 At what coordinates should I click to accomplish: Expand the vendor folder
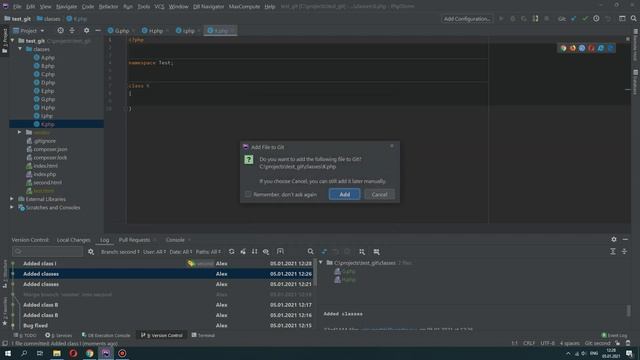(19, 132)
